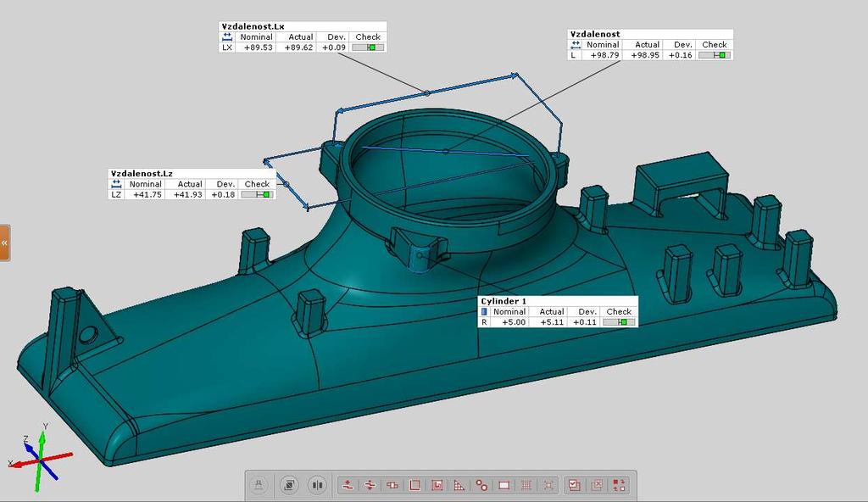Image resolution: width=868 pixels, height=502 pixels.
Task: Click the swap squares arrows icon
Action: click(x=619, y=485)
